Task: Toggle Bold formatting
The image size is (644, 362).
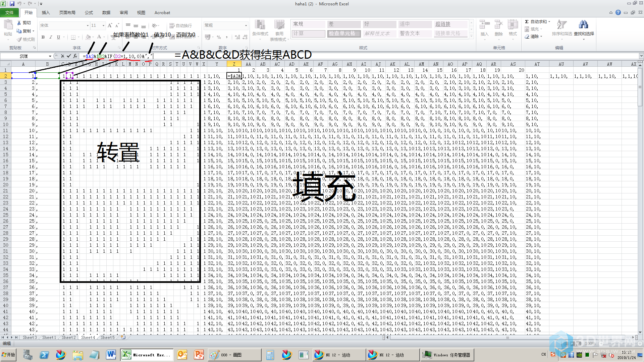Action: [43, 37]
